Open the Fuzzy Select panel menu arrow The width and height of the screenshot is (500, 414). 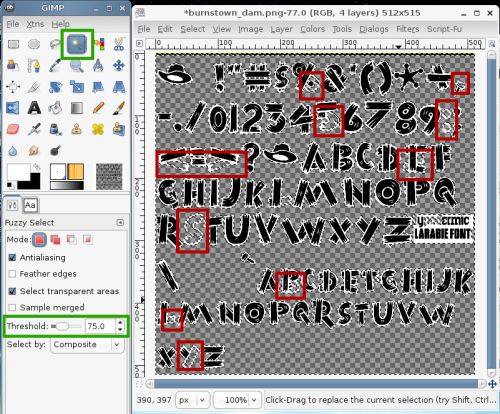(x=120, y=222)
